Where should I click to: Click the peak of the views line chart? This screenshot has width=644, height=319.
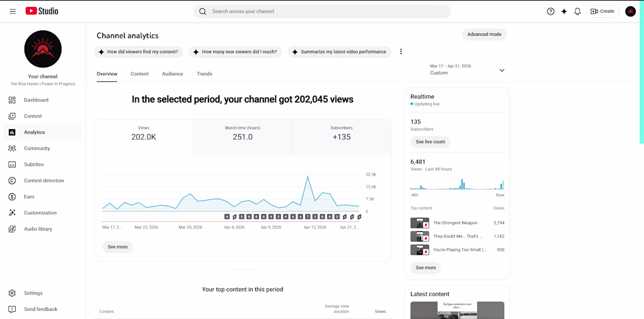(x=307, y=177)
